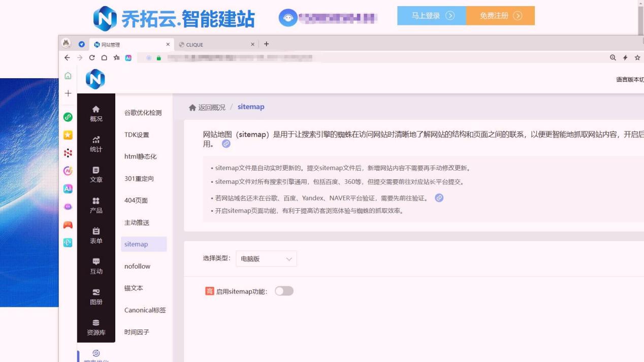Click the 免费注册 register button

coord(500,16)
